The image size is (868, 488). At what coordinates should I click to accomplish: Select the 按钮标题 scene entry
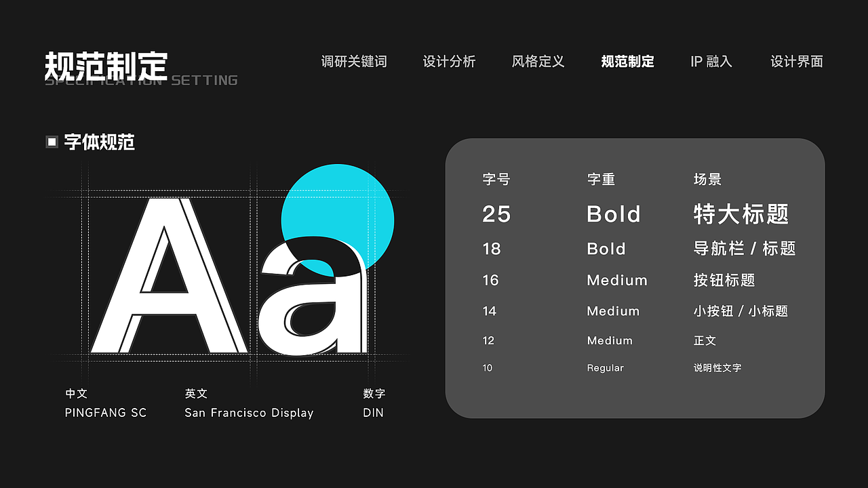click(x=724, y=281)
